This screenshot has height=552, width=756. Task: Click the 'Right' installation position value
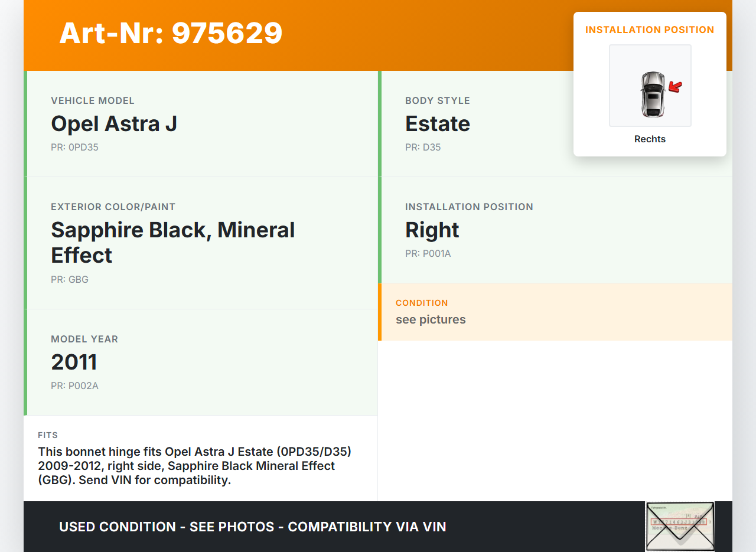tap(432, 230)
